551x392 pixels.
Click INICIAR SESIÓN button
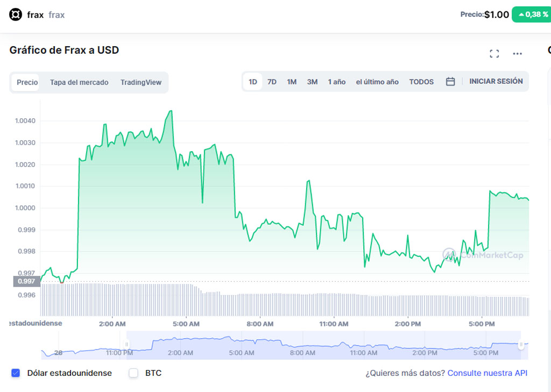[x=496, y=81]
